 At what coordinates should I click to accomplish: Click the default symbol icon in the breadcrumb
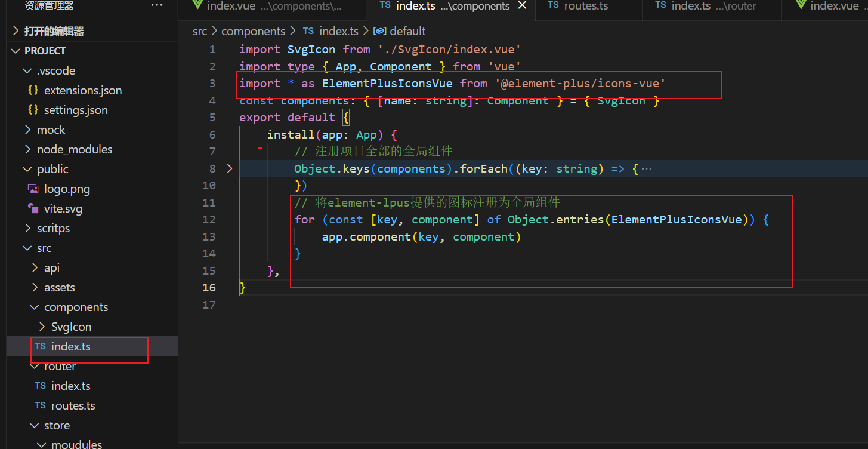point(381,31)
